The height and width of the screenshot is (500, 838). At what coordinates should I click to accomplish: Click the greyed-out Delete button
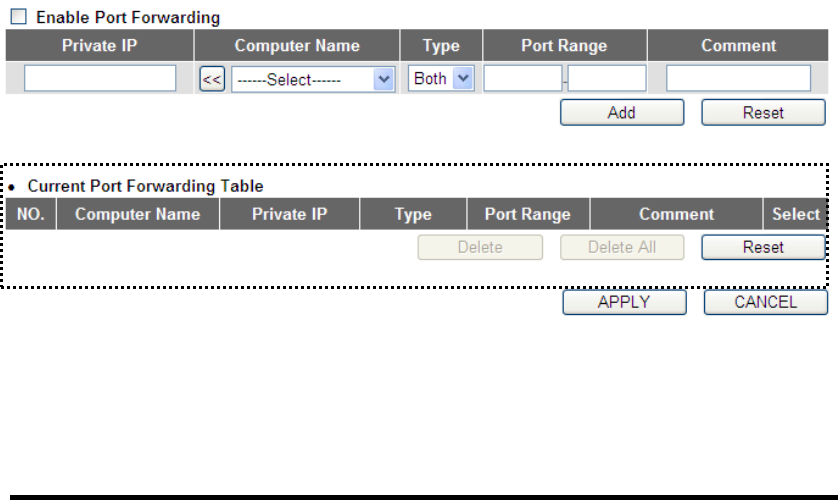pyautogui.click(x=480, y=247)
